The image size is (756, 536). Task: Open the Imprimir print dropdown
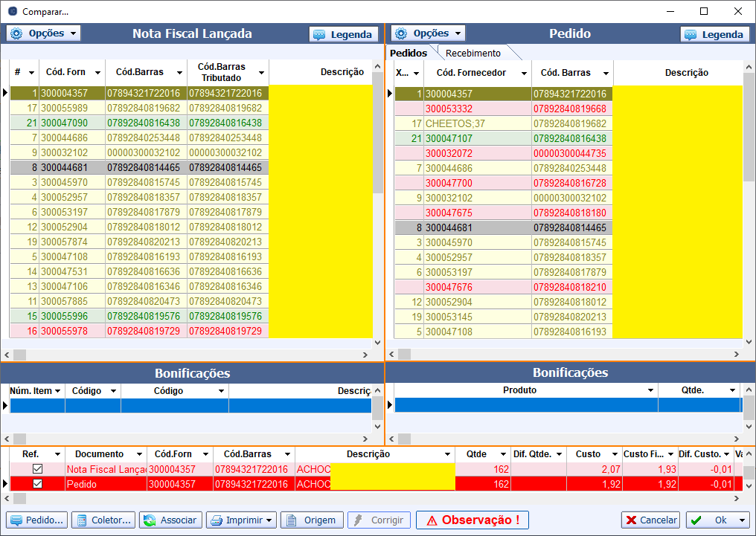click(x=241, y=520)
